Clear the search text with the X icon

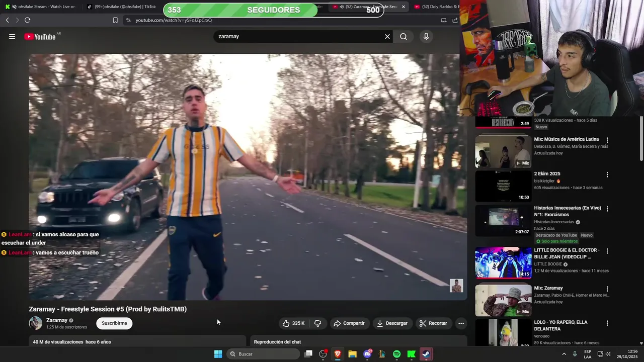click(387, 37)
